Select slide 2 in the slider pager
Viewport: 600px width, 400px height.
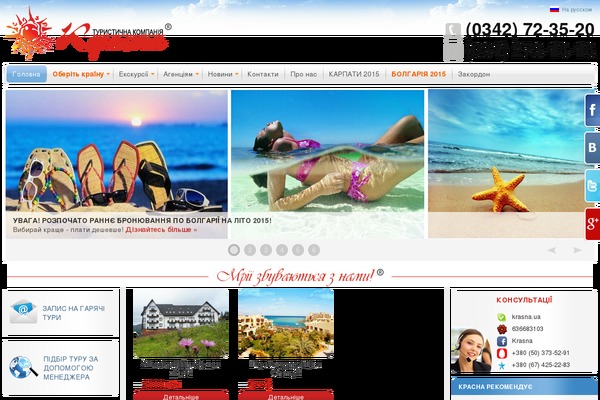pos(250,250)
